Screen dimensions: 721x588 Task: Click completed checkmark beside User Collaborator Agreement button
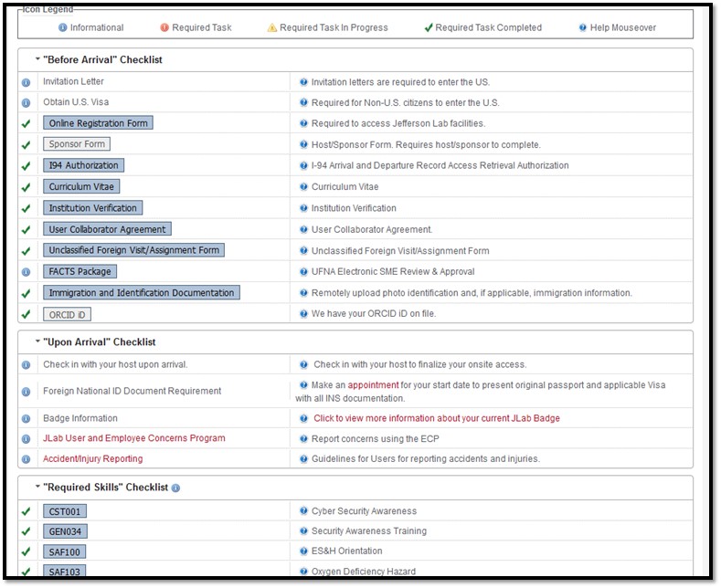click(x=27, y=229)
